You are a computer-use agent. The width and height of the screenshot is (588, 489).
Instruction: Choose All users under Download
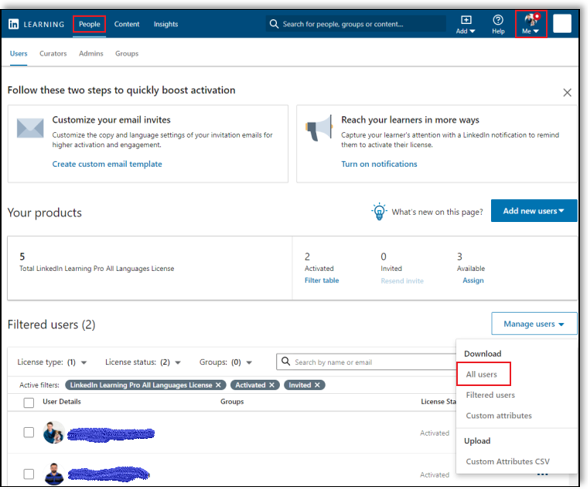(482, 374)
